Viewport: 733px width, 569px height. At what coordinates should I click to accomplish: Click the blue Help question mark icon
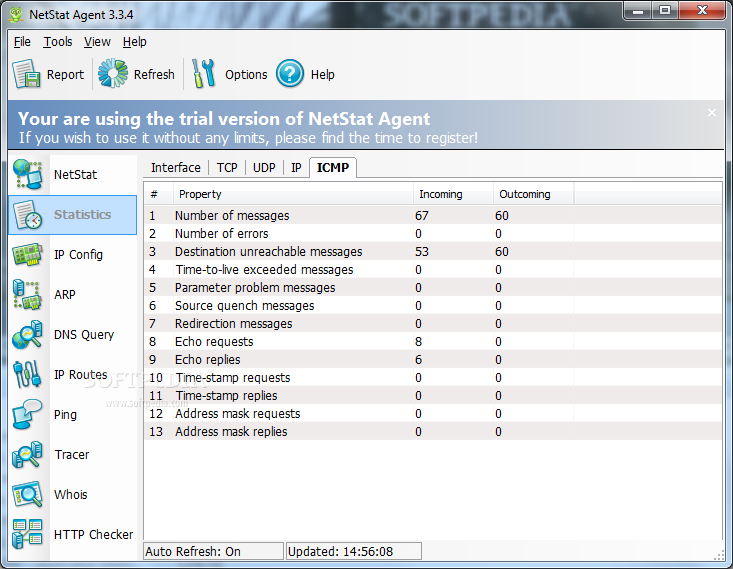pyautogui.click(x=290, y=73)
